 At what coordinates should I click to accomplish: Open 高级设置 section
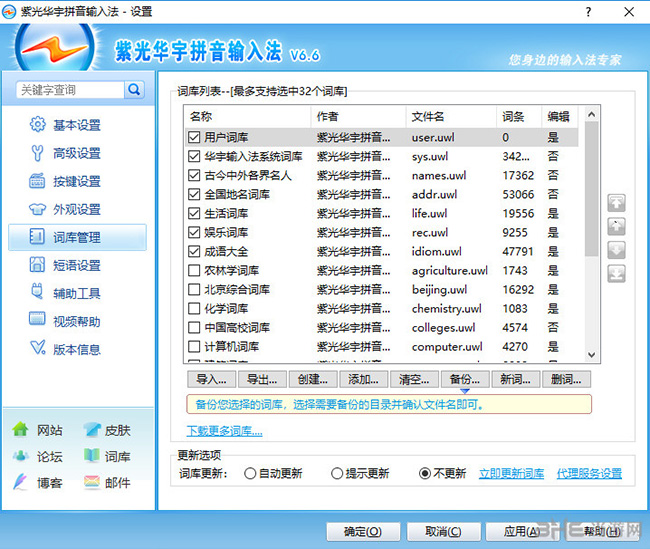click(77, 153)
